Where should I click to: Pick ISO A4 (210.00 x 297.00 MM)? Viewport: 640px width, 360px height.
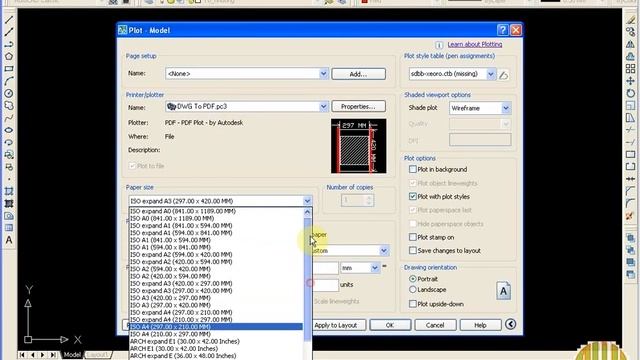216,334
